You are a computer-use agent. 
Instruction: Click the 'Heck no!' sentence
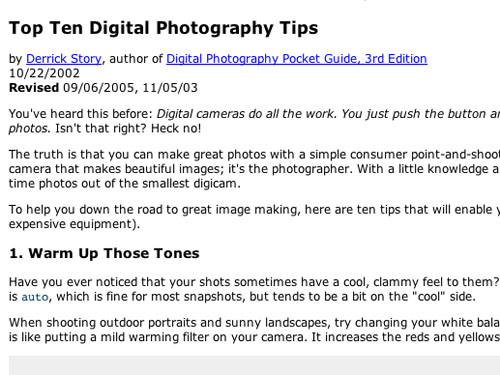point(176,128)
